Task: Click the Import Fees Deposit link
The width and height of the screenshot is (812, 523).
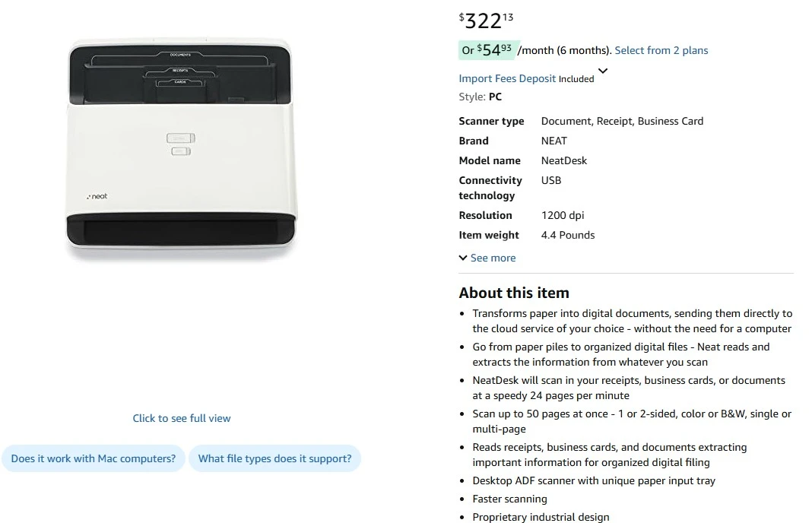Action: coord(507,78)
